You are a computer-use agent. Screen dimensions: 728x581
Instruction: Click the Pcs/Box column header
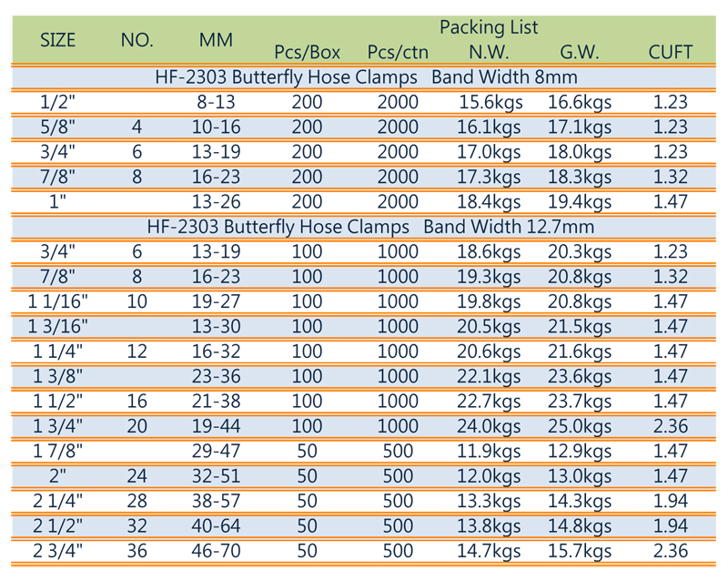pos(308,52)
